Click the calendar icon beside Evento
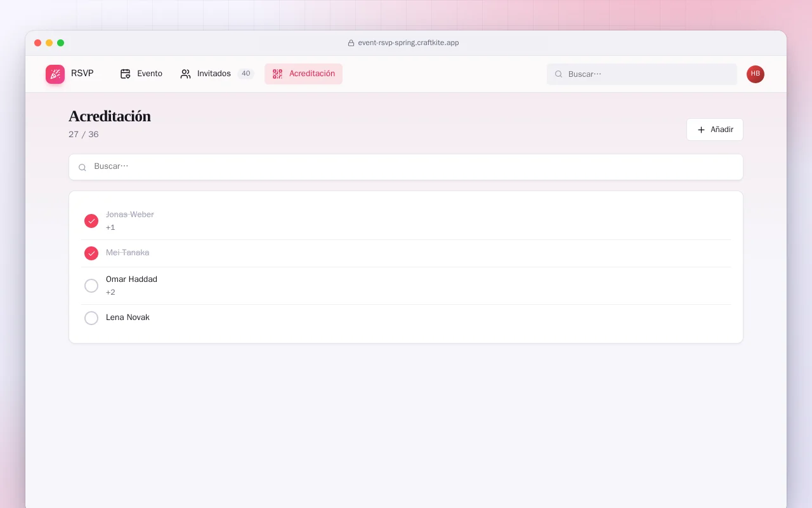Image resolution: width=812 pixels, height=508 pixels. click(126, 74)
